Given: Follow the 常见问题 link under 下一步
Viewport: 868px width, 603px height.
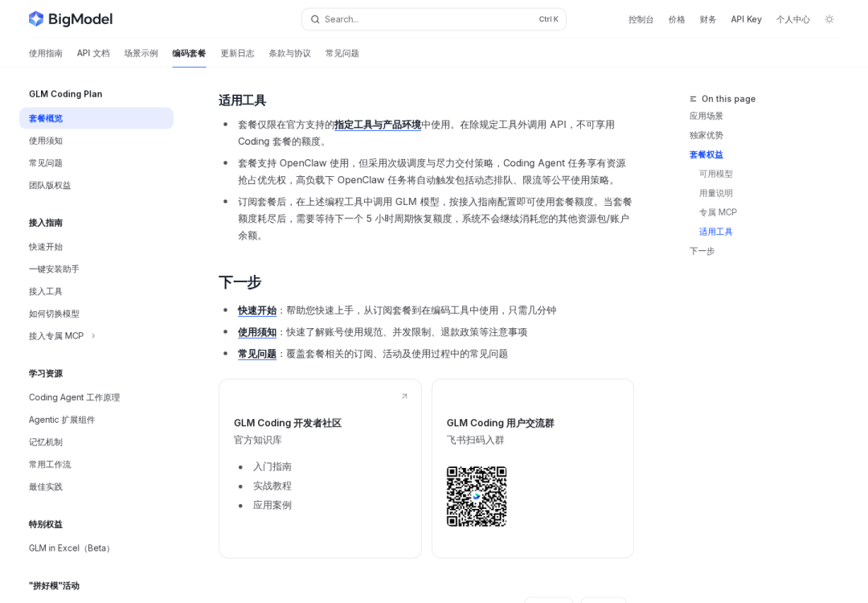Looking at the screenshot, I should (257, 354).
